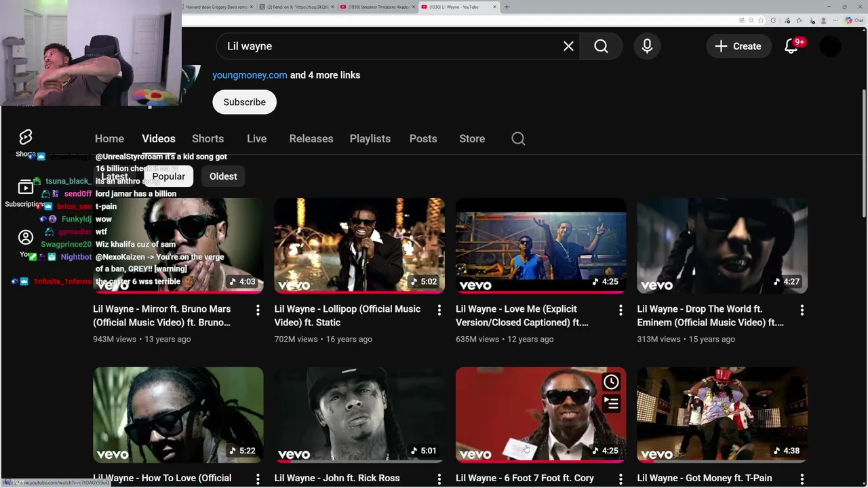Switch to Streamer Threatens Akademiks tab
Screen dimensions: 868x488
[x=378, y=7]
